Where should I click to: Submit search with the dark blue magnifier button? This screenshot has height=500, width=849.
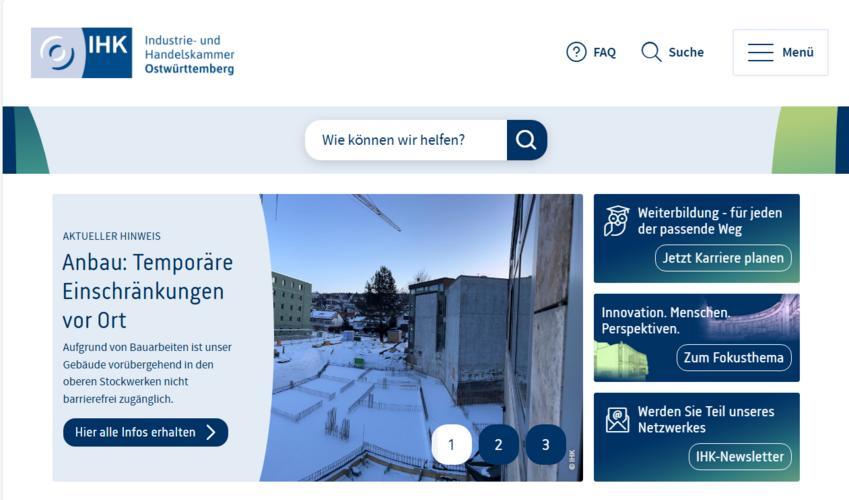(526, 140)
